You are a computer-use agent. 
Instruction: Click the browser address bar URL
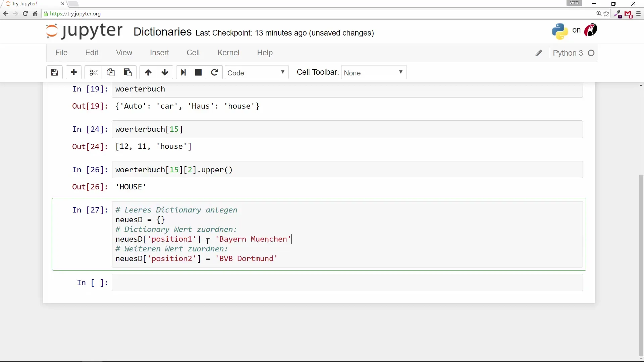click(75, 14)
